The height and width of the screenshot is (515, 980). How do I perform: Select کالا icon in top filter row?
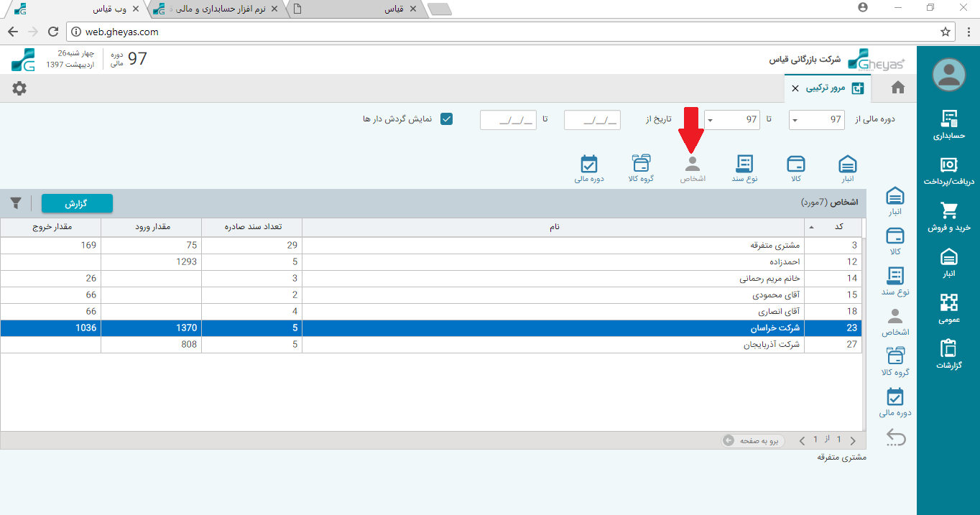(x=796, y=168)
